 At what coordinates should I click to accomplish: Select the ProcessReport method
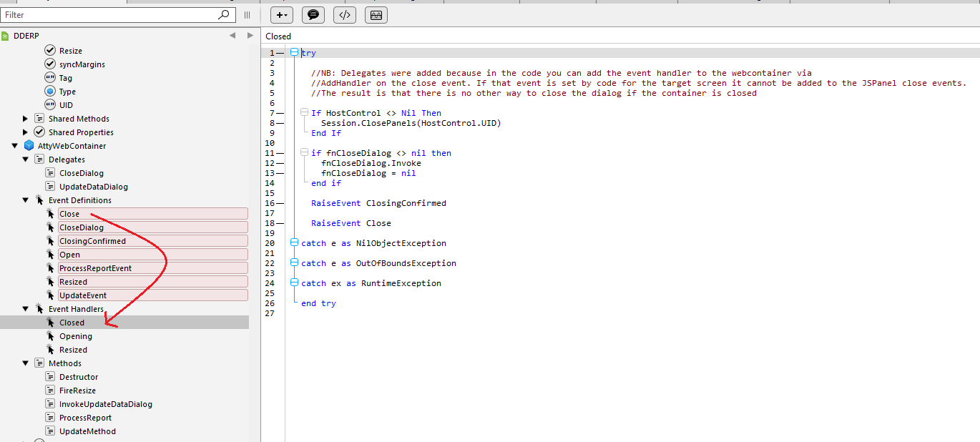click(85, 418)
